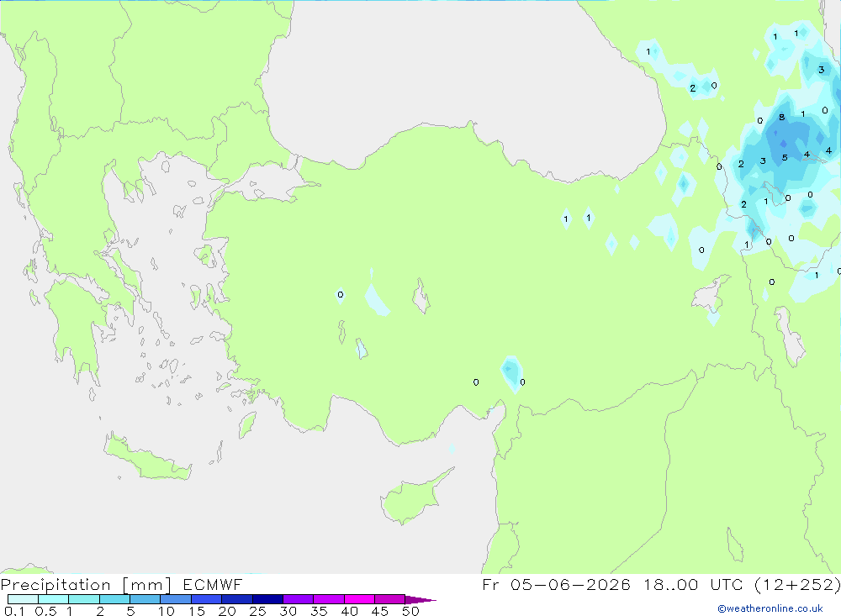
Task: Click the legend label "0.5"
Action: coord(45,611)
